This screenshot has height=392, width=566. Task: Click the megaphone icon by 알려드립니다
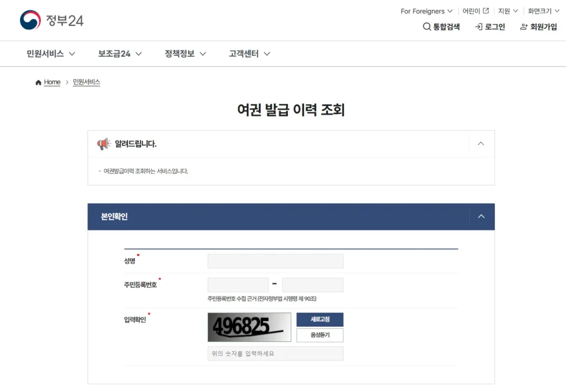(103, 144)
